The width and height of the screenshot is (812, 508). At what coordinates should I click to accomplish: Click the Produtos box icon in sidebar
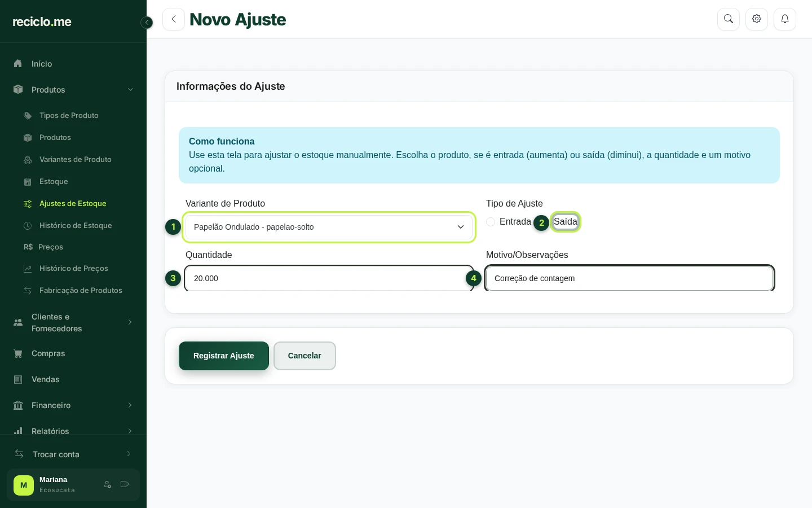point(18,90)
